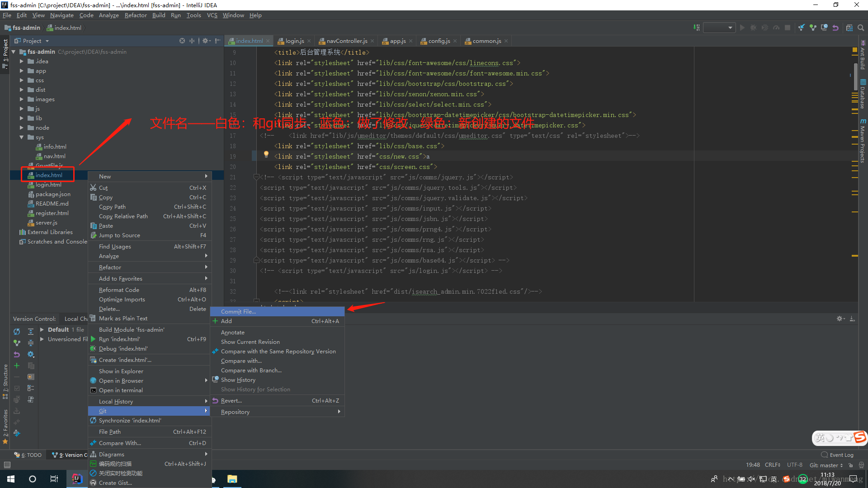868x488 pixels.
Task: Click the yellow inspection status indicator
Action: click(x=855, y=50)
